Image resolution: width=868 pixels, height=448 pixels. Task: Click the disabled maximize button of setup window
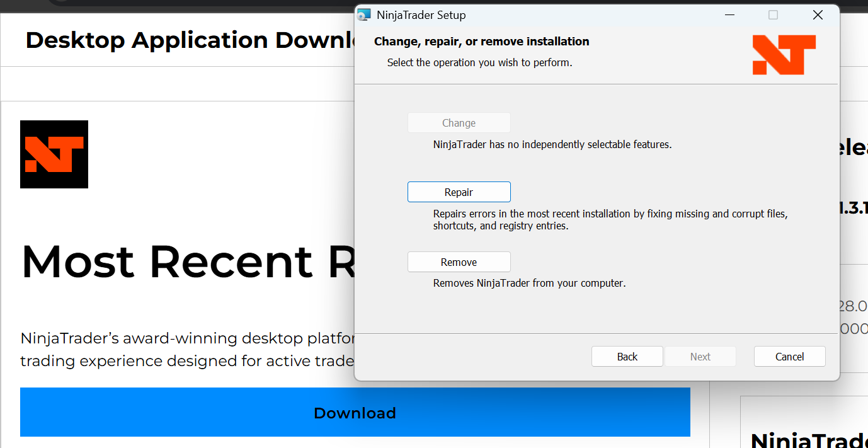coord(773,15)
